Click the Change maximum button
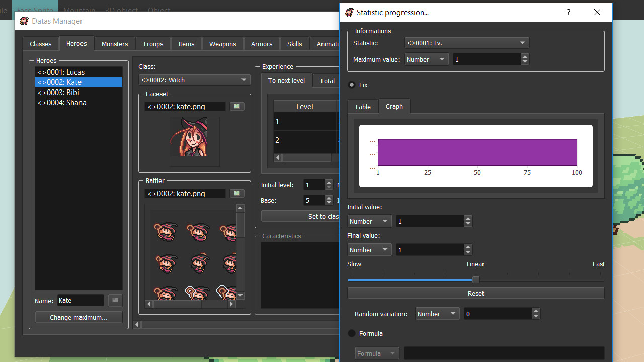 pyautogui.click(x=78, y=317)
